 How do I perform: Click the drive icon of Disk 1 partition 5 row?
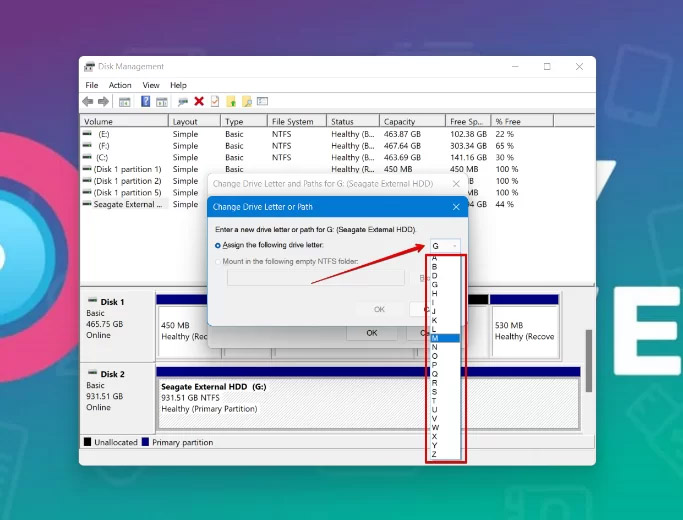click(87, 192)
